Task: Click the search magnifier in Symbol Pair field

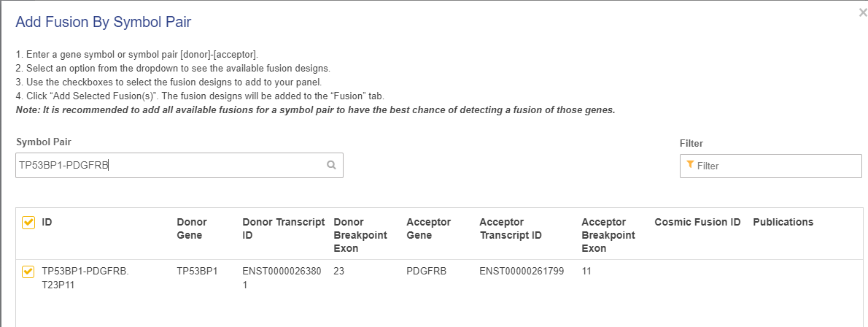Action: tap(331, 165)
